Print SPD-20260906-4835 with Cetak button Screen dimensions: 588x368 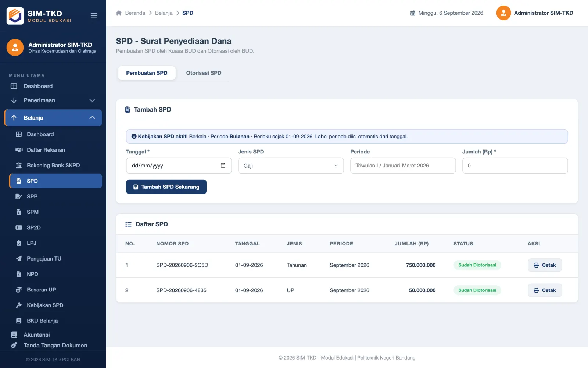coord(545,290)
